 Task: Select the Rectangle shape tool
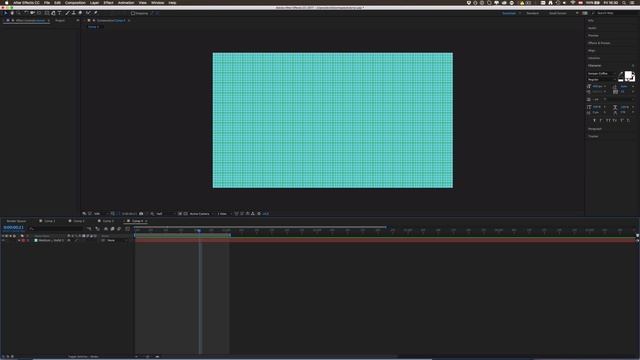[x=46, y=13]
